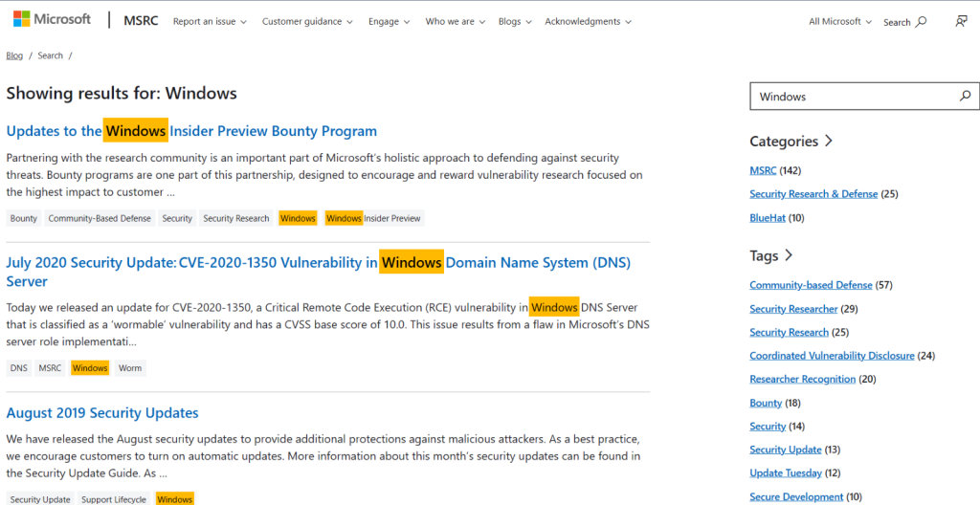Filter by MSRC category (142)
The height and width of the screenshot is (505, 980).
pos(763,170)
